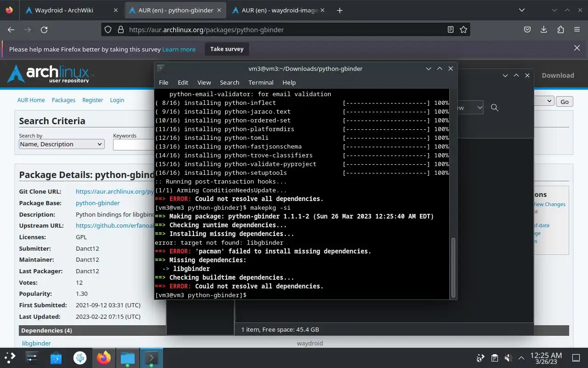Open the Pocket save icon
The image size is (588, 368).
527,29
